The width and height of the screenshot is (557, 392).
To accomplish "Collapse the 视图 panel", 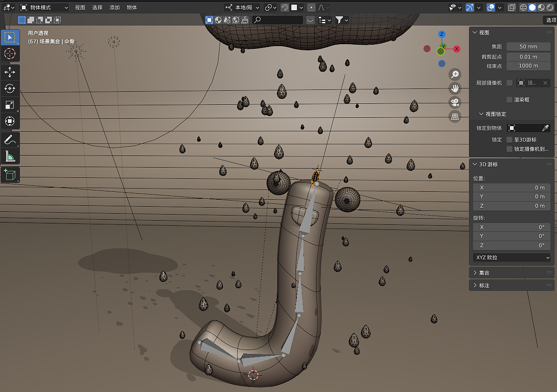I will 474,32.
